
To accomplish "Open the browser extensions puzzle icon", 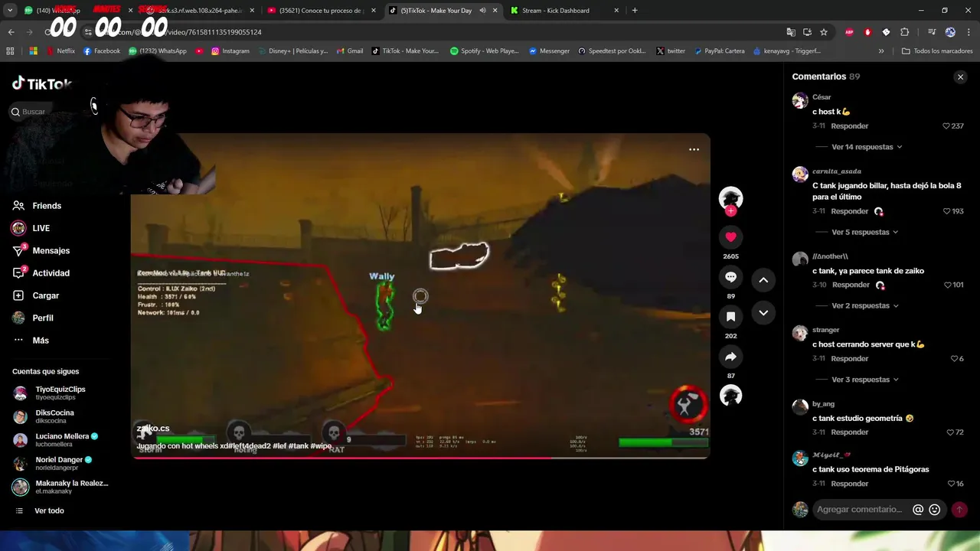I will click(905, 32).
